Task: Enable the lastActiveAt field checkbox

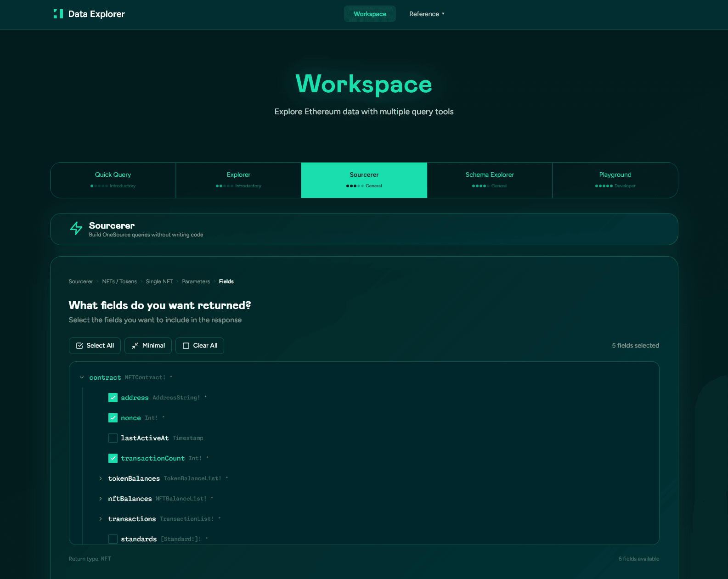Action: click(x=113, y=438)
